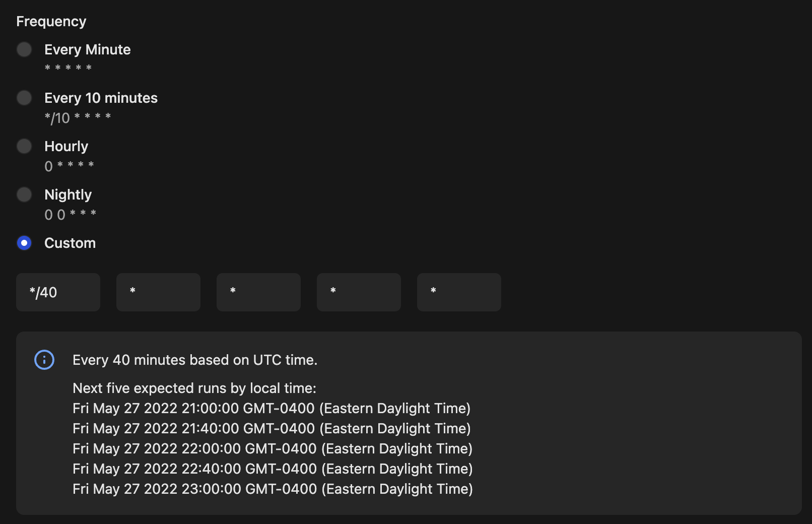Click the "Every Minute" label text
The height and width of the screenshot is (524, 812).
[x=88, y=49]
